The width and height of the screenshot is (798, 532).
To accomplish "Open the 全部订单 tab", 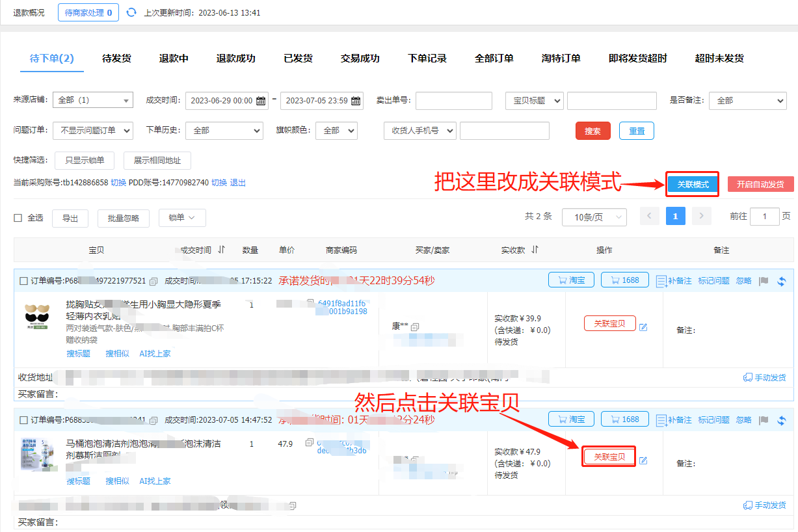I will pos(494,59).
